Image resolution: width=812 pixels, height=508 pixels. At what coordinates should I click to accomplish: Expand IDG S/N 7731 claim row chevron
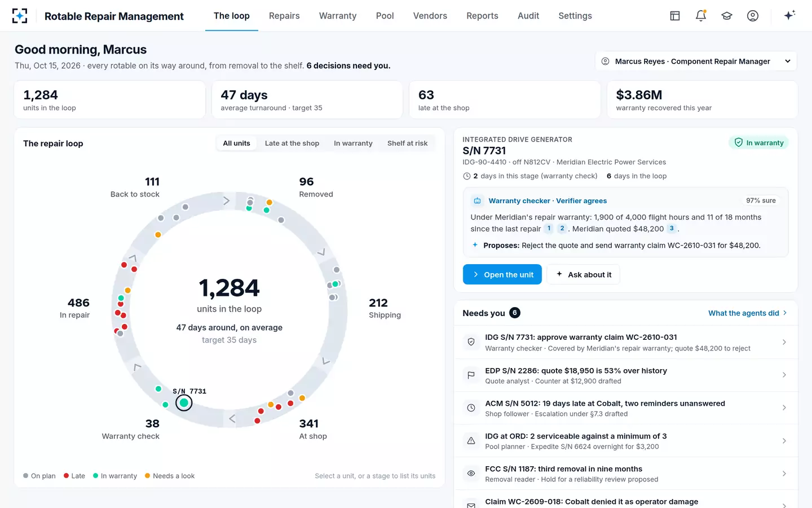[784, 342]
